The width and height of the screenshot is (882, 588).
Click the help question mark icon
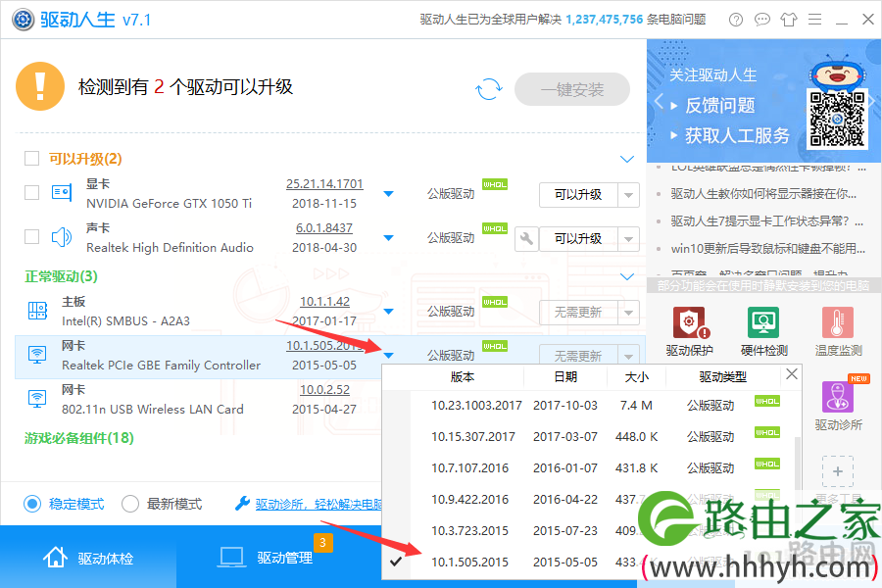pos(735,21)
